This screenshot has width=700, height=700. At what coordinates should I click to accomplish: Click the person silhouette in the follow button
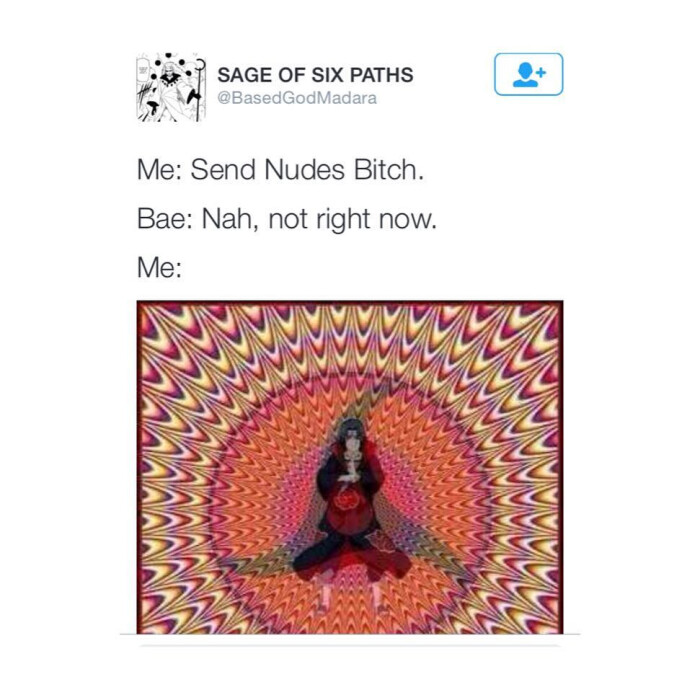[525, 75]
